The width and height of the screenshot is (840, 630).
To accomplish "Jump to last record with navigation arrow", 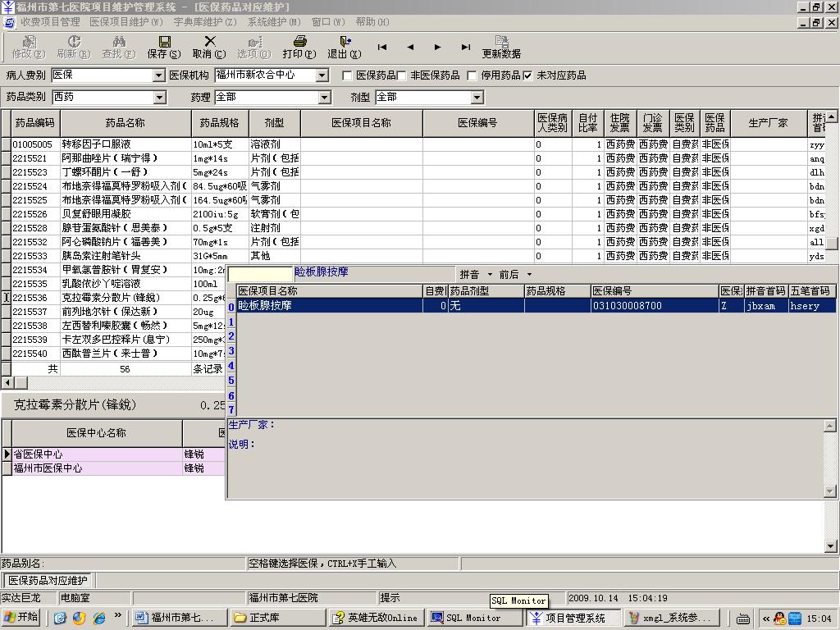I will pos(466,48).
